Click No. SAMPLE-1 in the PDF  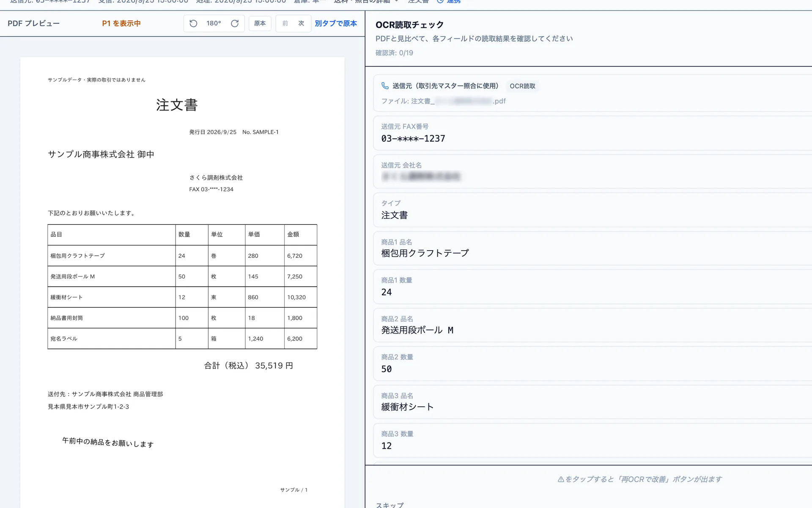click(x=261, y=132)
